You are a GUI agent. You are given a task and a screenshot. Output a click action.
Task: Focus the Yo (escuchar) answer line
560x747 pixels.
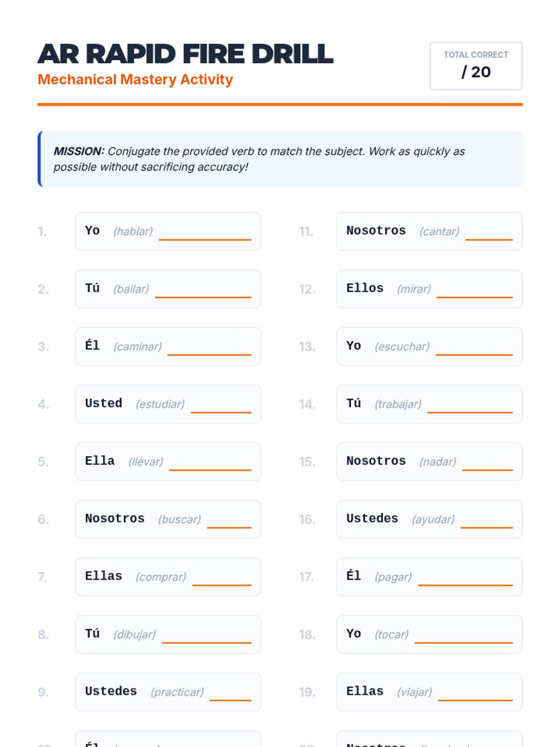coord(474,348)
